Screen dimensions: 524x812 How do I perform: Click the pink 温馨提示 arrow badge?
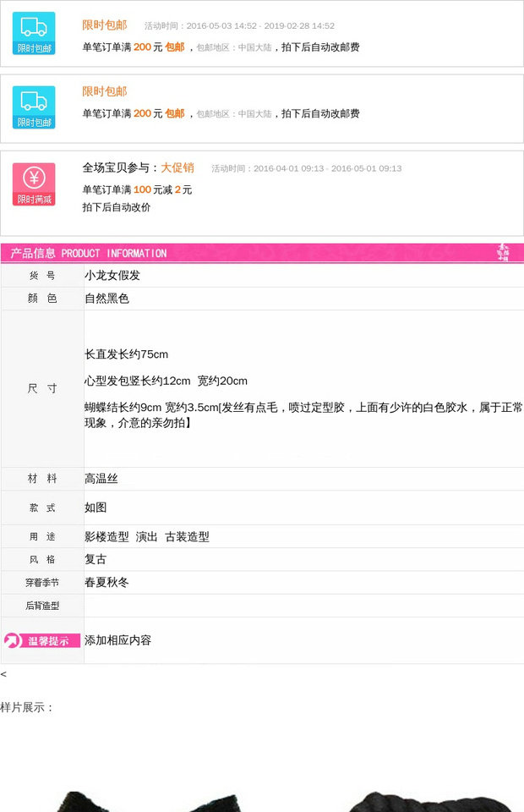41,640
